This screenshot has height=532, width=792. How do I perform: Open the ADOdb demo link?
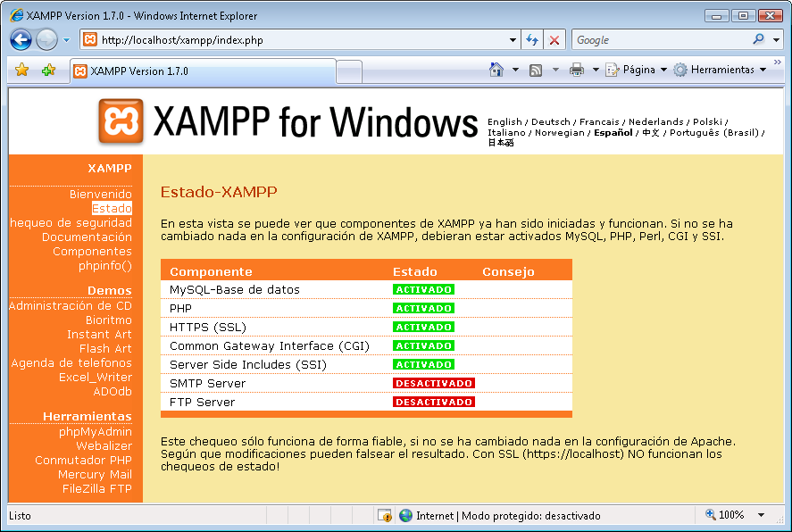click(x=113, y=392)
